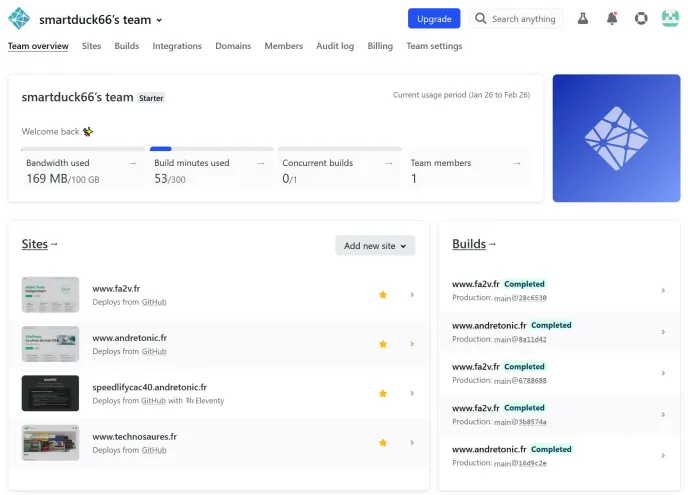
Task: Click the Netlify logo icon
Action: click(19, 18)
